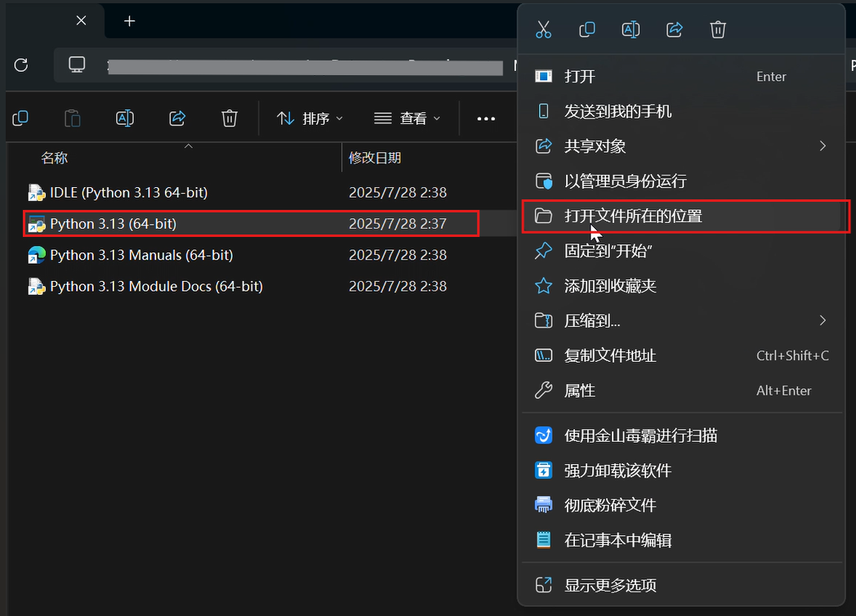Click the Rename icon in the context menu
Image resolution: width=856 pixels, height=616 pixels.
click(631, 29)
